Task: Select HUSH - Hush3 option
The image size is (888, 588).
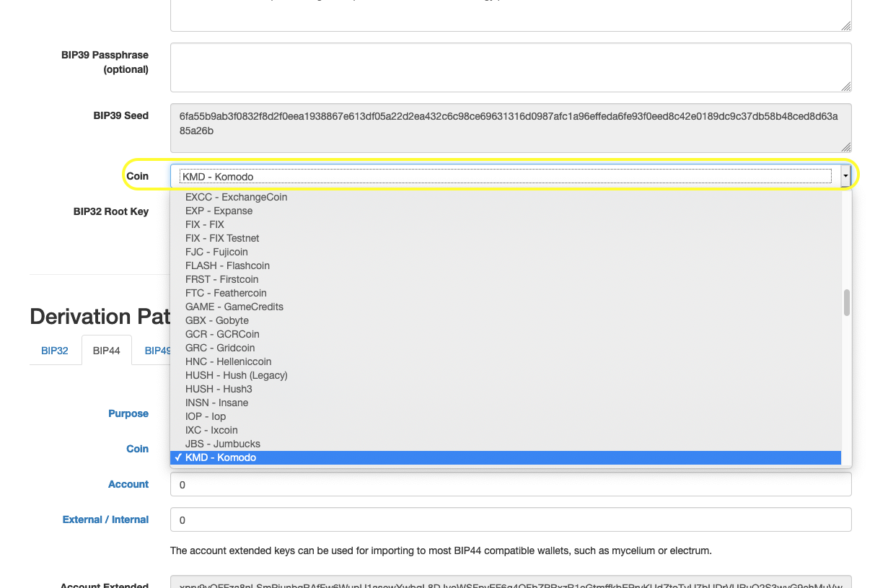Action: [x=506, y=389]
